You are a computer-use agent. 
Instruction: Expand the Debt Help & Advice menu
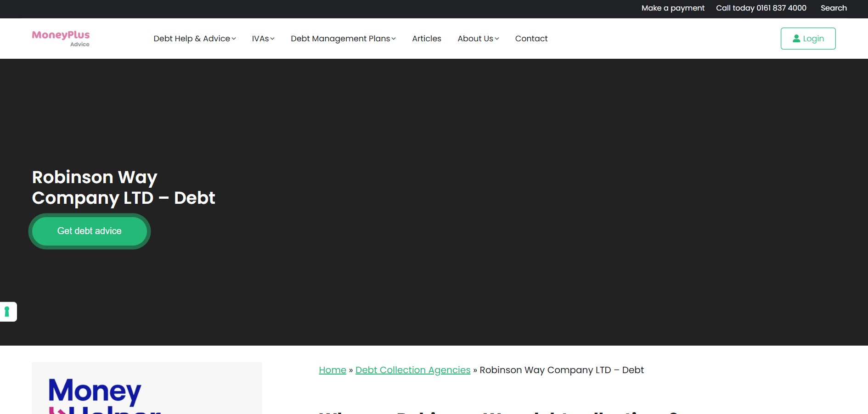tap(192, 39)
